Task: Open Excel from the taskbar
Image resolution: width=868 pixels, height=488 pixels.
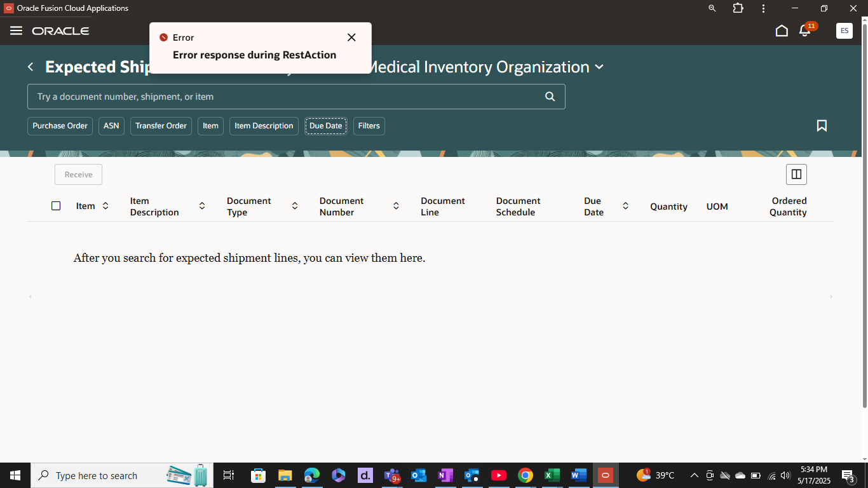Action: (552, 475)
